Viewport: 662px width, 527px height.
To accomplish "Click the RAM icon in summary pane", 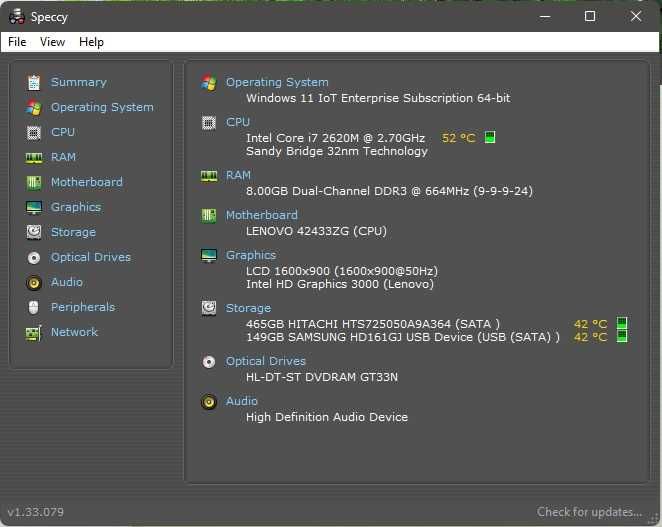I will click(209, 176).
